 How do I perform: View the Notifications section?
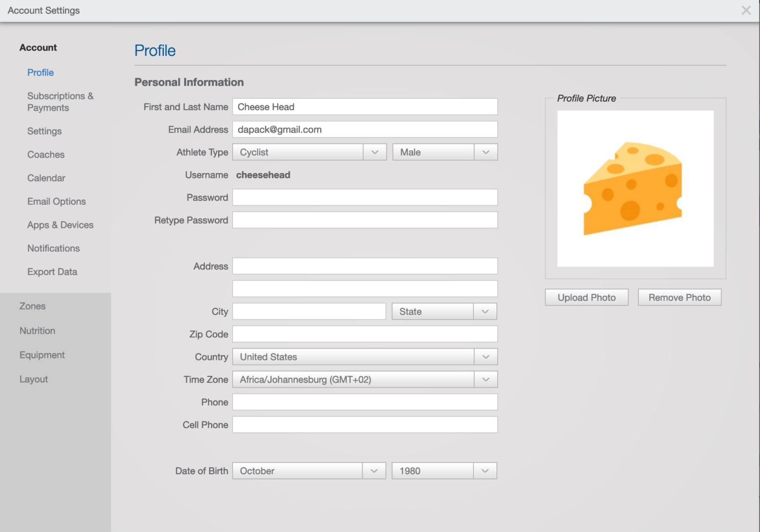pyautogui.click(x=53, y=248)
